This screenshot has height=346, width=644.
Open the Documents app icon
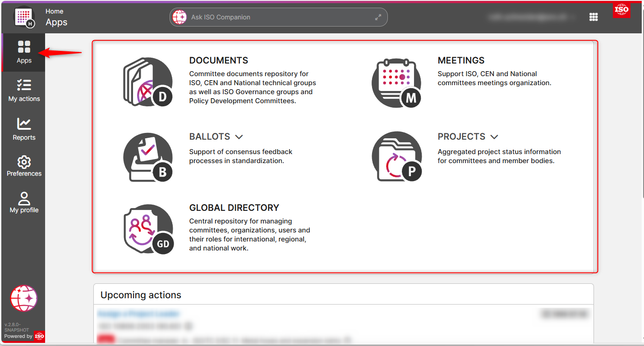(x=148, y=82)
